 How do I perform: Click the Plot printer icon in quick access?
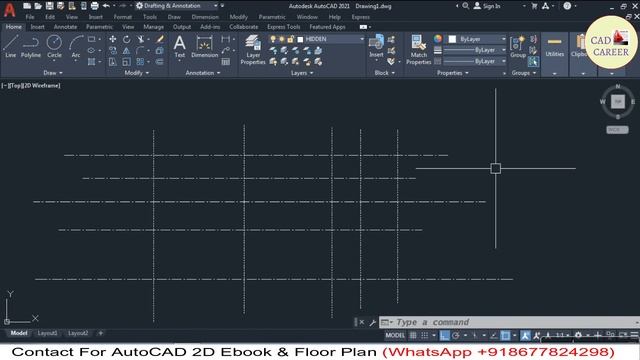click(x=95, y=6)
